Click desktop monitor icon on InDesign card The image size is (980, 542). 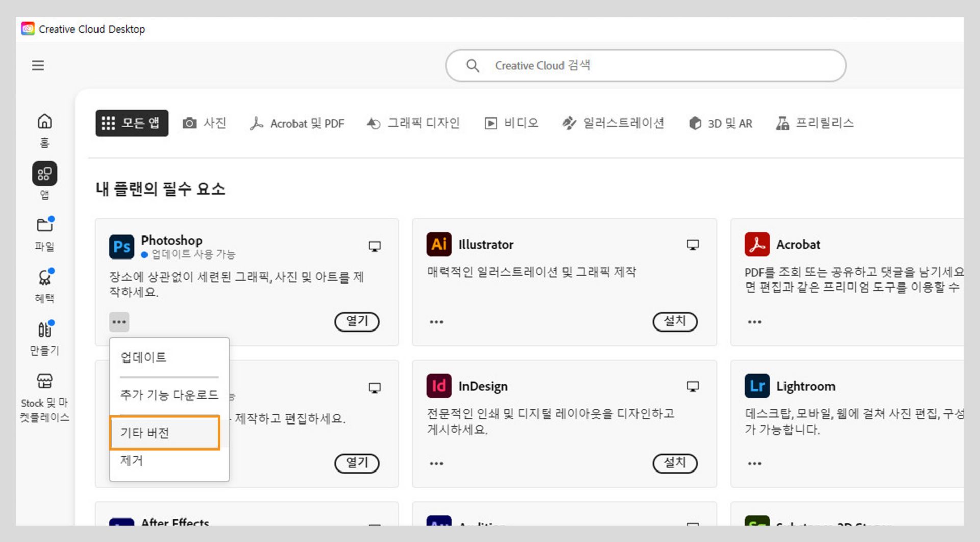coord(693,386)
